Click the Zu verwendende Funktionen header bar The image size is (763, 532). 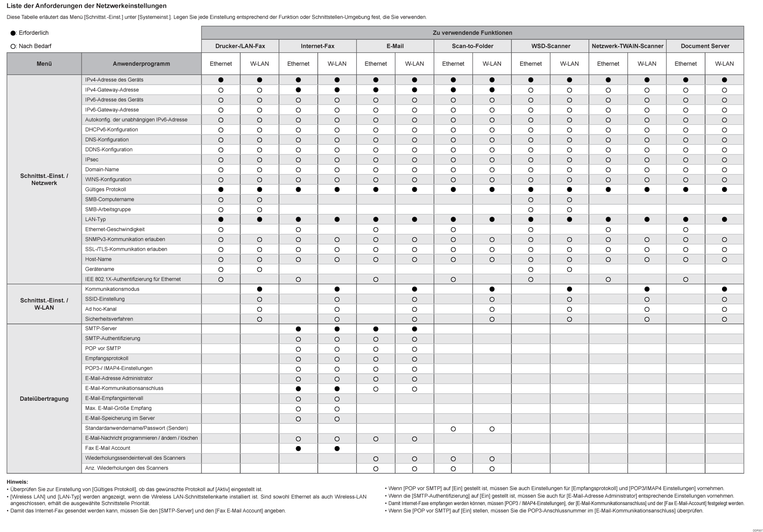point(472,33)
